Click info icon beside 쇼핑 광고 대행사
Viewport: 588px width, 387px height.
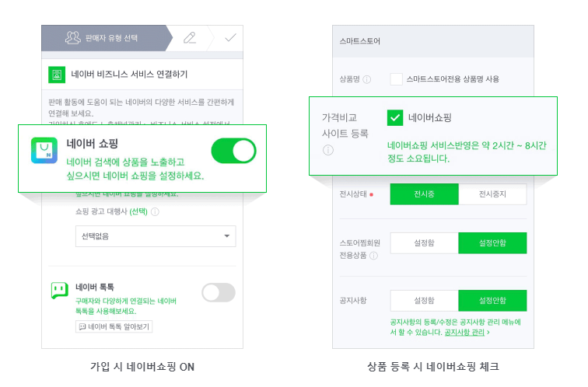[156, 211]
